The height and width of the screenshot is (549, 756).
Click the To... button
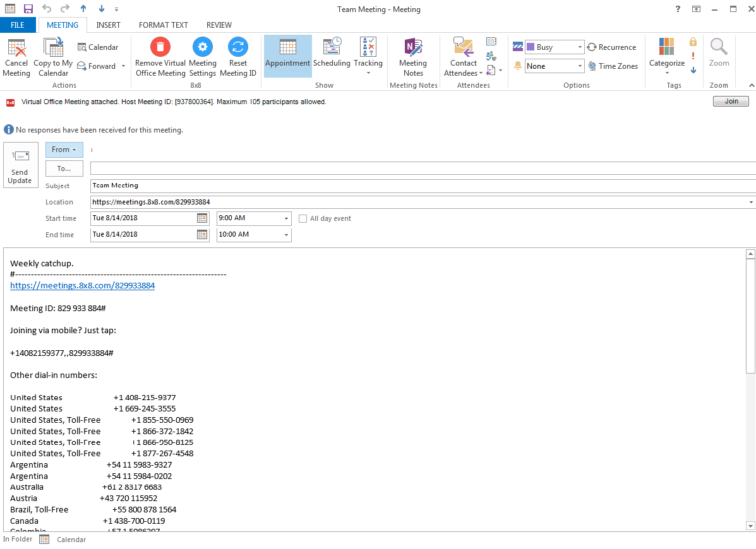64,168
